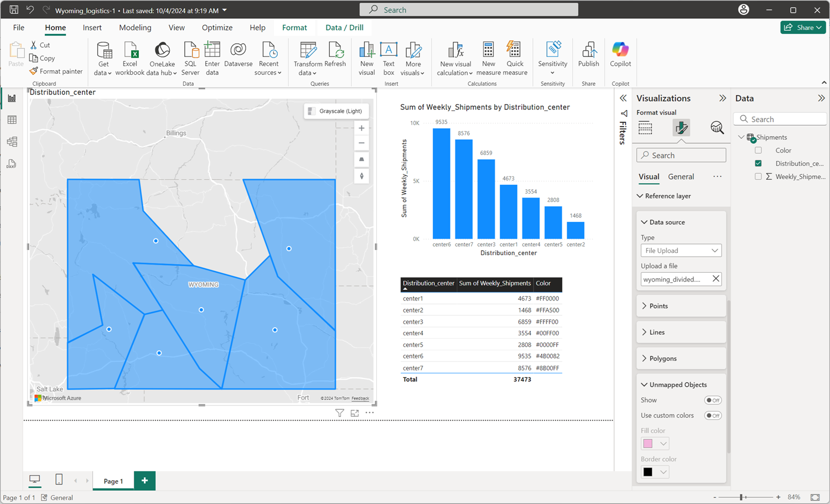Turn on Use custom colors

click(713, 415)
